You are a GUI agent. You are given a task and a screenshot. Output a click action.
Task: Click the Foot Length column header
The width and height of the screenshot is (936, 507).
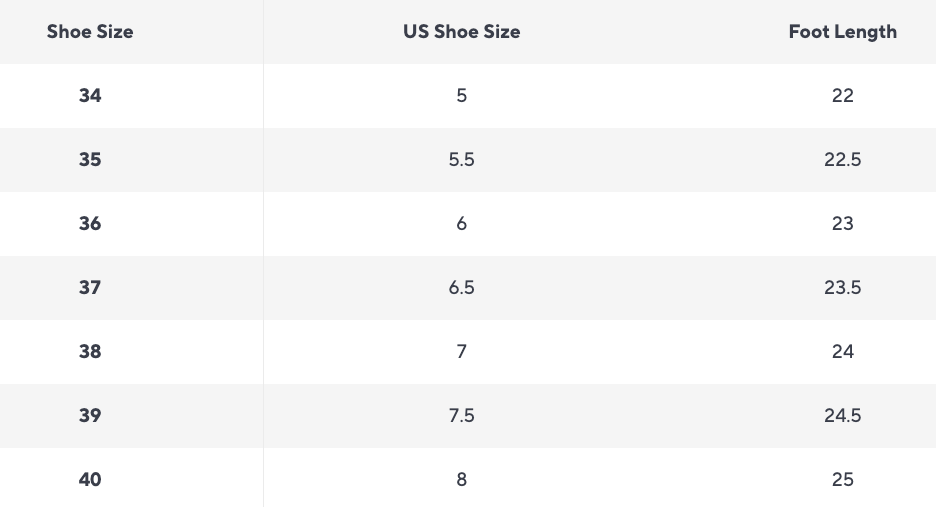[x=842, y=32]
